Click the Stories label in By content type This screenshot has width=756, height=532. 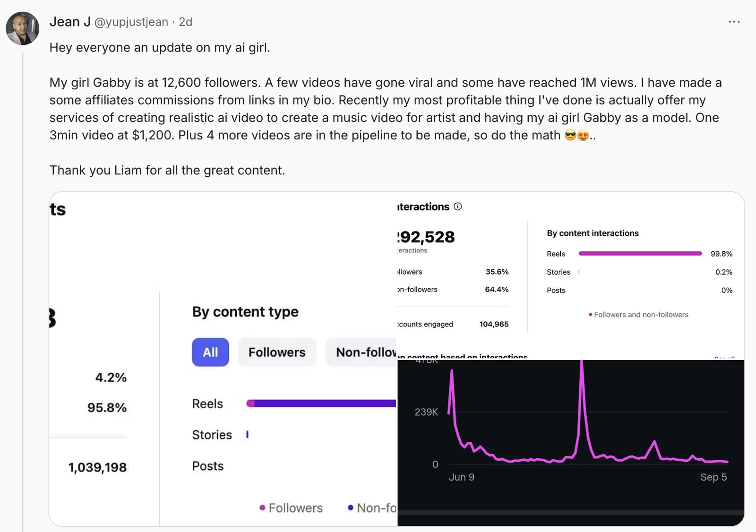212,435
